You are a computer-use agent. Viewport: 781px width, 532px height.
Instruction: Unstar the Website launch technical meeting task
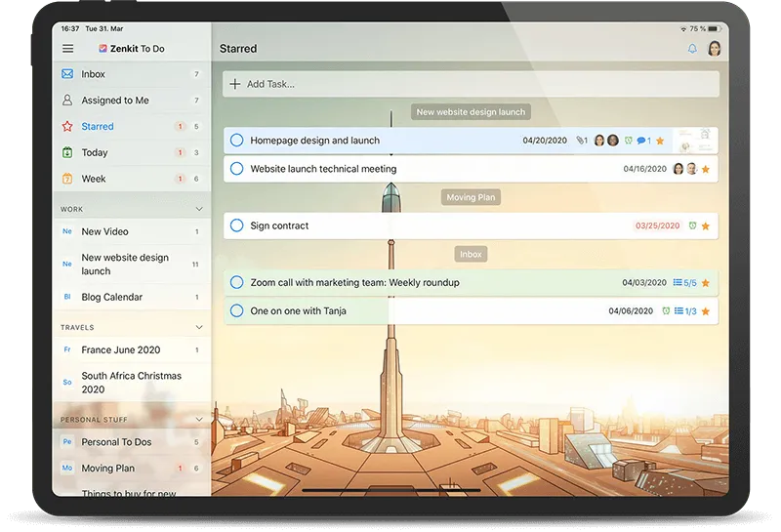(x=705, y=170)
